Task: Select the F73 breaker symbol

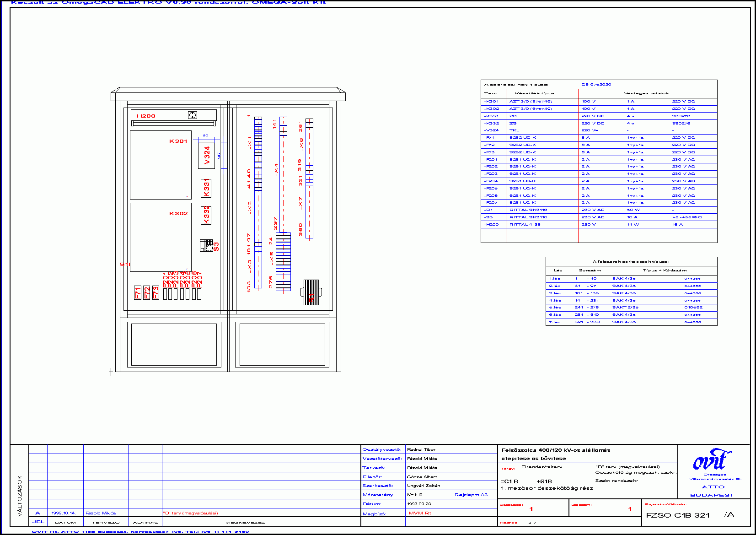Action: [155, 292]
